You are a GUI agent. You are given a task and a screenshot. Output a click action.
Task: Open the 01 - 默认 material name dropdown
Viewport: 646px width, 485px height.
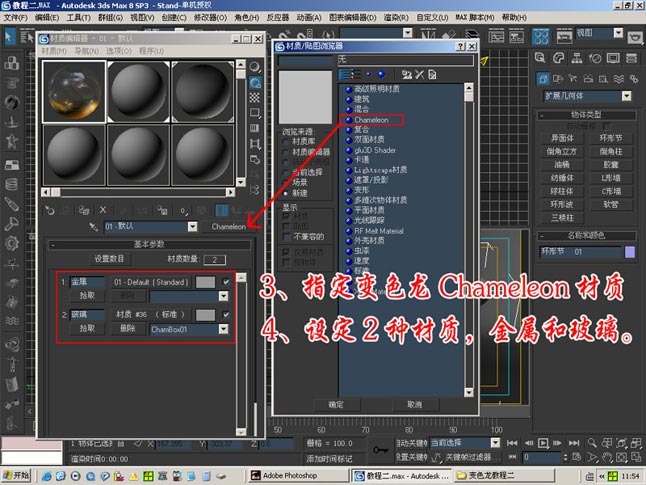coord(192,227)
